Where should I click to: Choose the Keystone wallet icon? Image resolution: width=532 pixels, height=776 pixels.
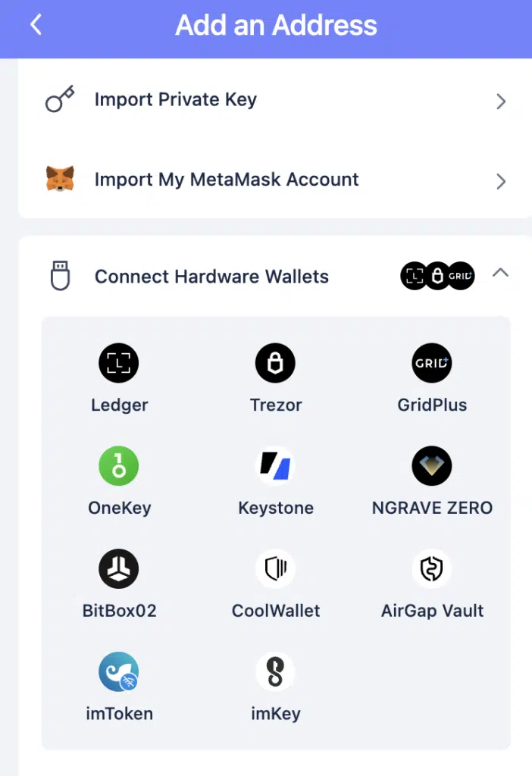[x=275, y=465]
